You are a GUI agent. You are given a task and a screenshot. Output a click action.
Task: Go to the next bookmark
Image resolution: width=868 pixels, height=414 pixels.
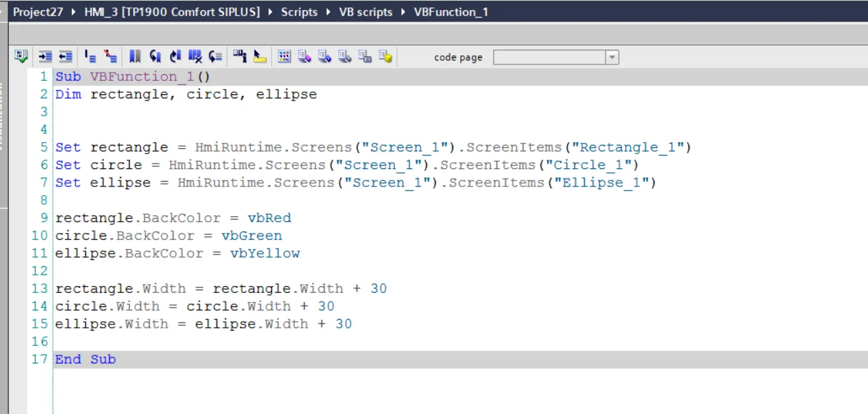click(x=176, y=57)
